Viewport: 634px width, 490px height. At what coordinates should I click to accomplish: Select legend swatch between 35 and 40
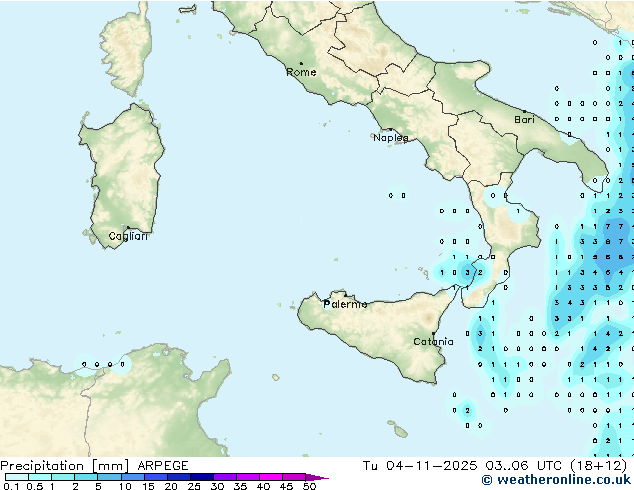(x=248, y=477)
